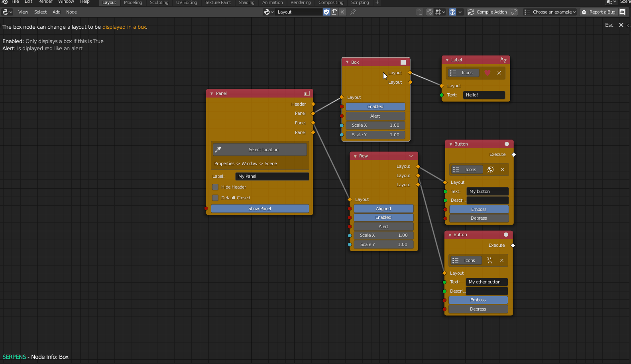Open Icons picker in the Label node

pyautogui.click(x=464, y=73)
